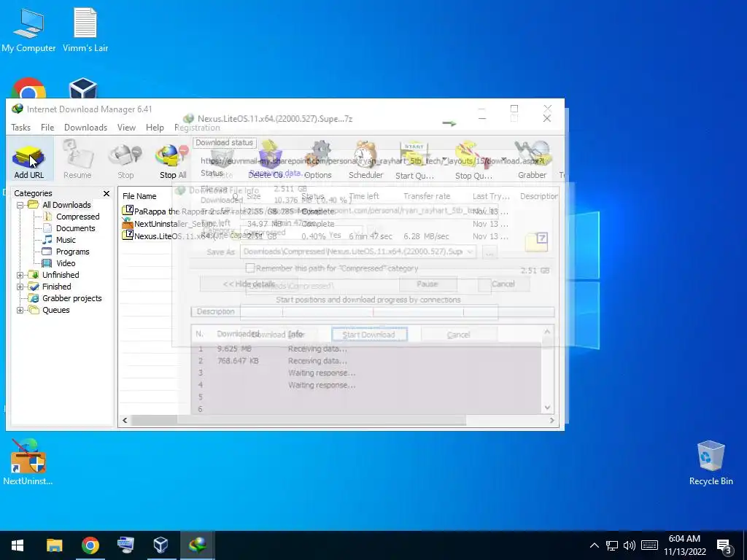Click the file list scroll right arrow
The image size is (747, 560).
(552, 421)
